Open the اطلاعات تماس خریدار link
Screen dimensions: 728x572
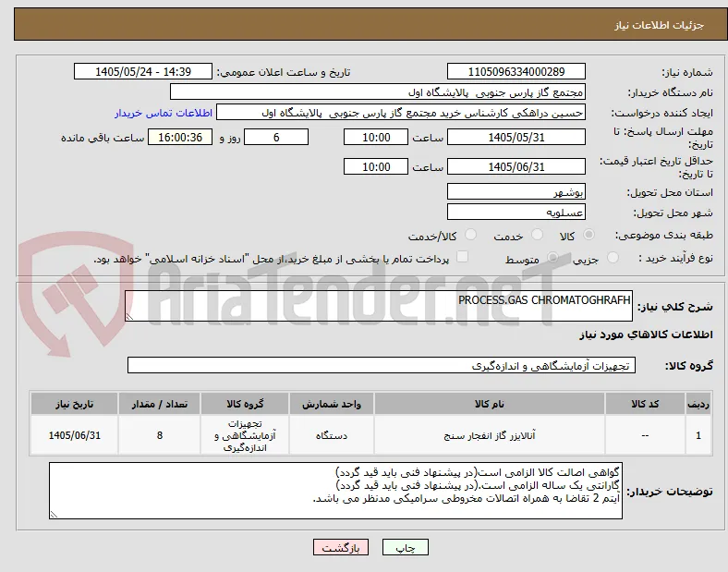pos(164,113)
